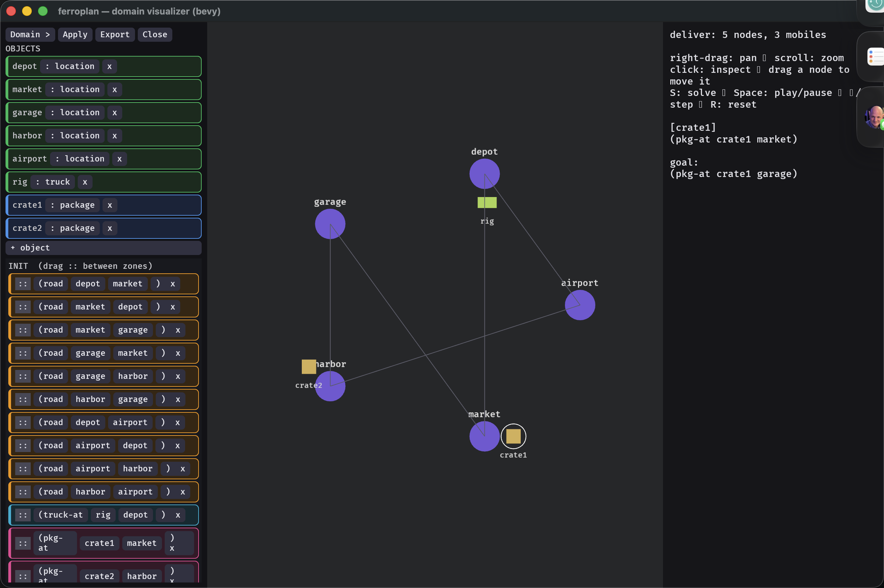Edit the name field 'depot' in objects

25,66
